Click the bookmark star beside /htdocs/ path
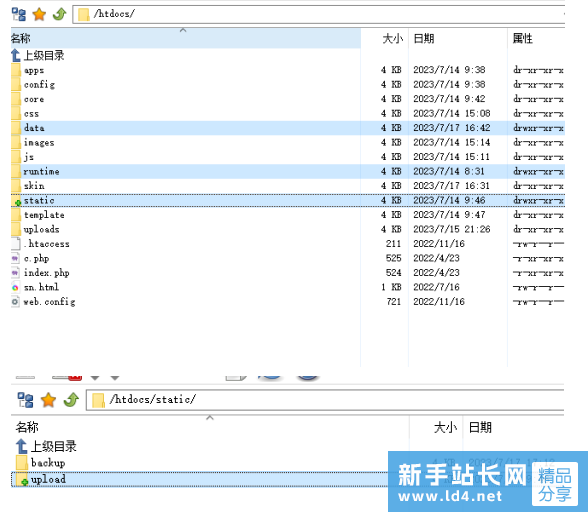Image resolution: width=588 pixels, height=512 pixels. tap(39, 14)
